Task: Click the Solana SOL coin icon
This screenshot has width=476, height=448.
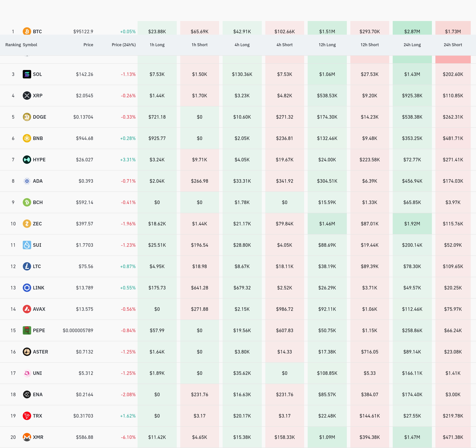Action: click(x=27, y=74)
